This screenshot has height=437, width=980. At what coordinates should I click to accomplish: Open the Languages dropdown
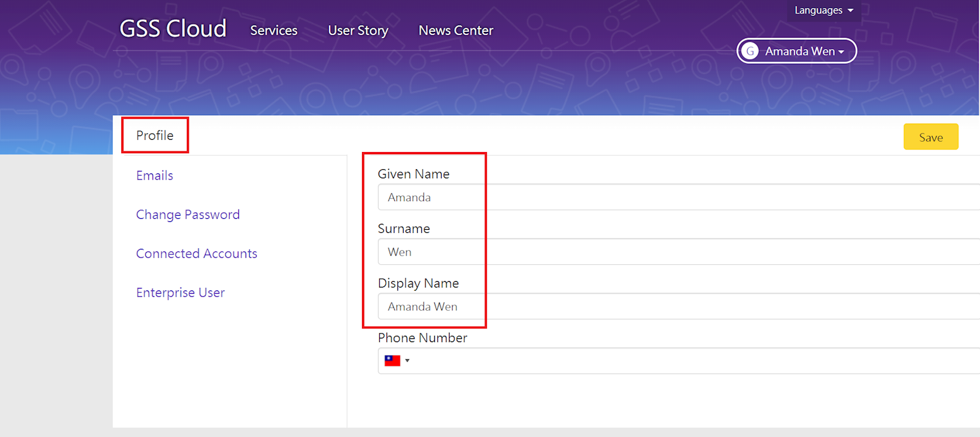click(x=823, y=10)
